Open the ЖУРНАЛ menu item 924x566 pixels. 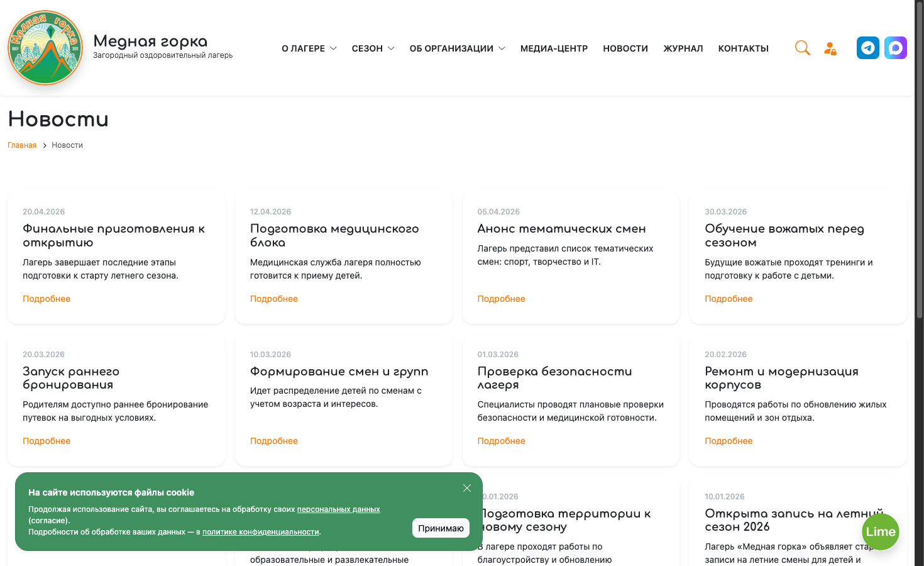[x=683, y=48]
